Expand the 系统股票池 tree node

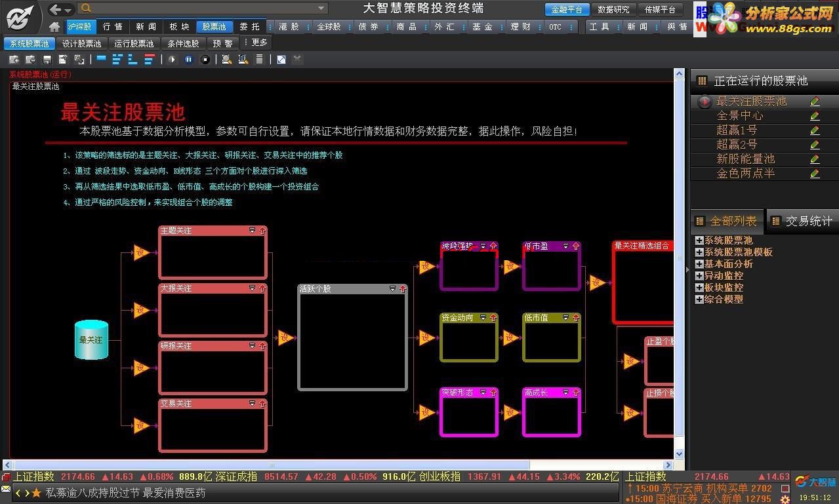(x=699, y=241)
